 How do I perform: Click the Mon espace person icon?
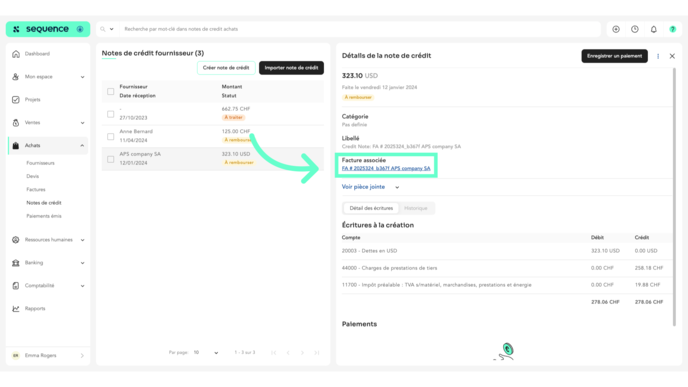(x=16, y=77)
